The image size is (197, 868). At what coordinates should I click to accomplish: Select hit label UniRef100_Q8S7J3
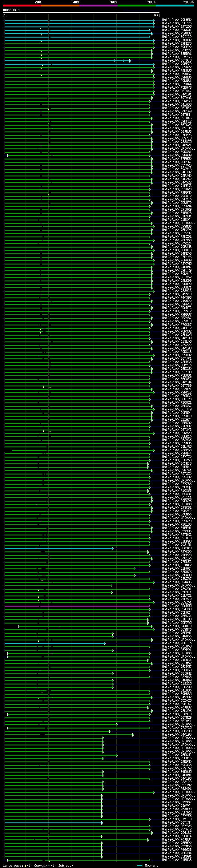(x=177, y=139)
